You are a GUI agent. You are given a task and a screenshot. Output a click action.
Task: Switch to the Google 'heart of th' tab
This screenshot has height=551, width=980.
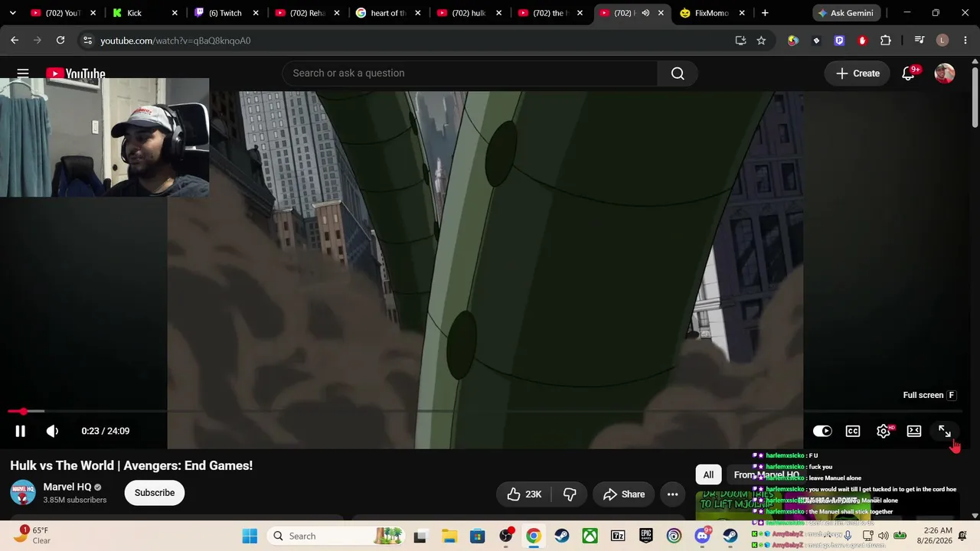coord(388,13)
